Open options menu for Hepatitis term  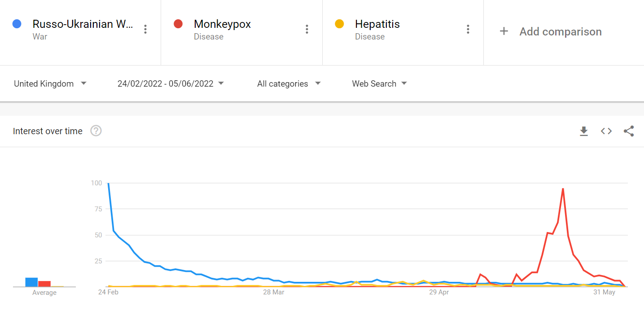pyautogui.click(x=468, y=29)
